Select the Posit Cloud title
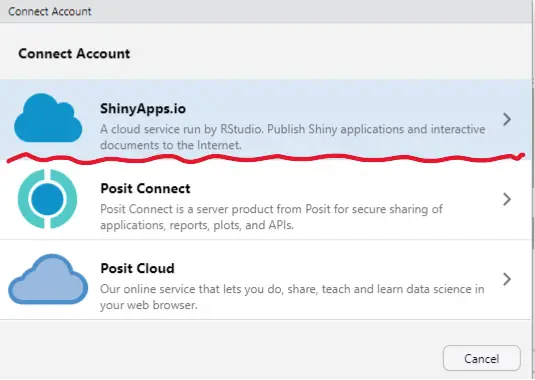This screenshot has height=380, width=535. [x=138, y=268]
